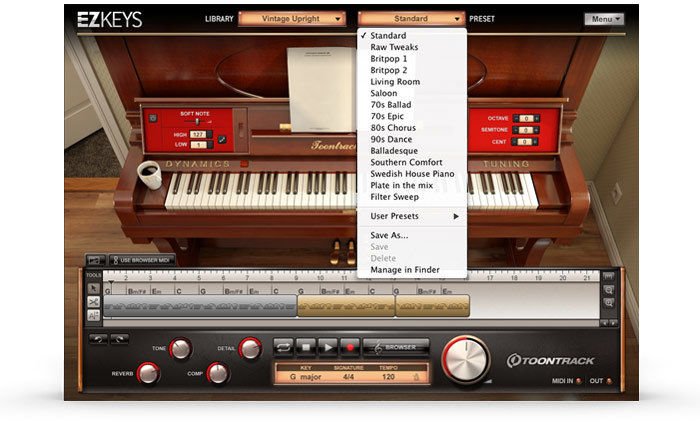Choose the Swedish House Piano preset
700x430 pixels.
tap(412, 174)
